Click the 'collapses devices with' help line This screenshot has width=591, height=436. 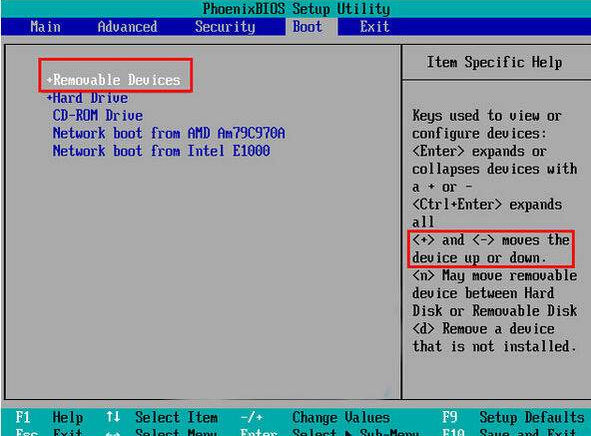[x=495, y=169]
